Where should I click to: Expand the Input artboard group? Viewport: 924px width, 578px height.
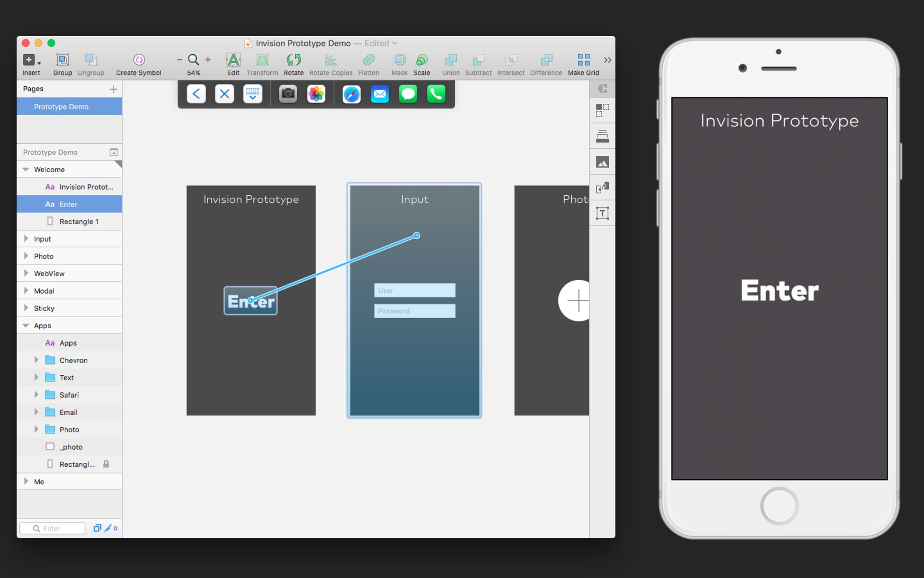point(26,239)
